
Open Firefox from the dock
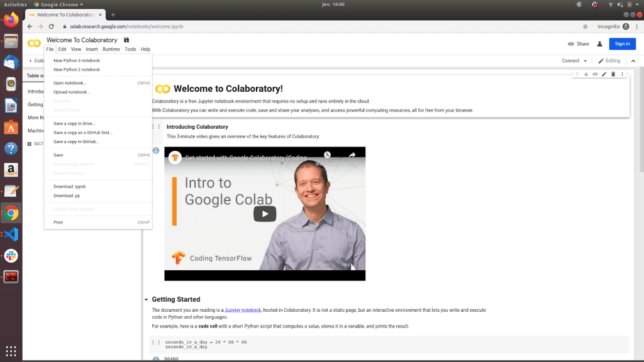11,19
